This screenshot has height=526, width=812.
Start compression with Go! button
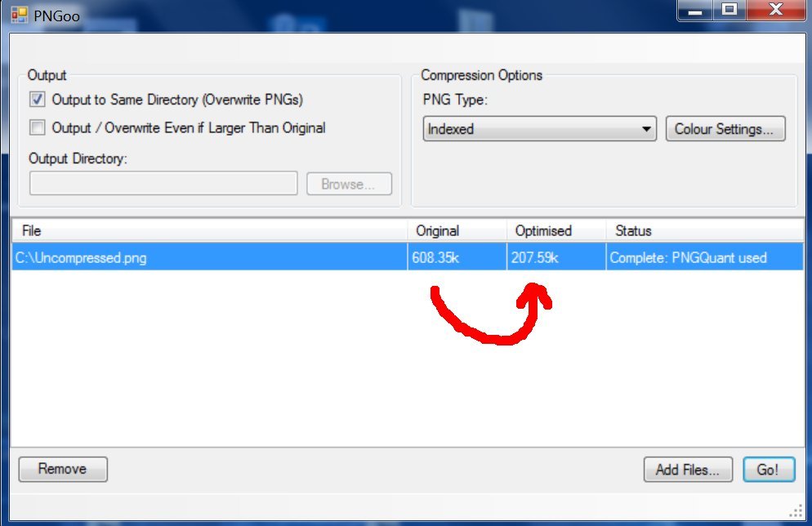(769, 470)
